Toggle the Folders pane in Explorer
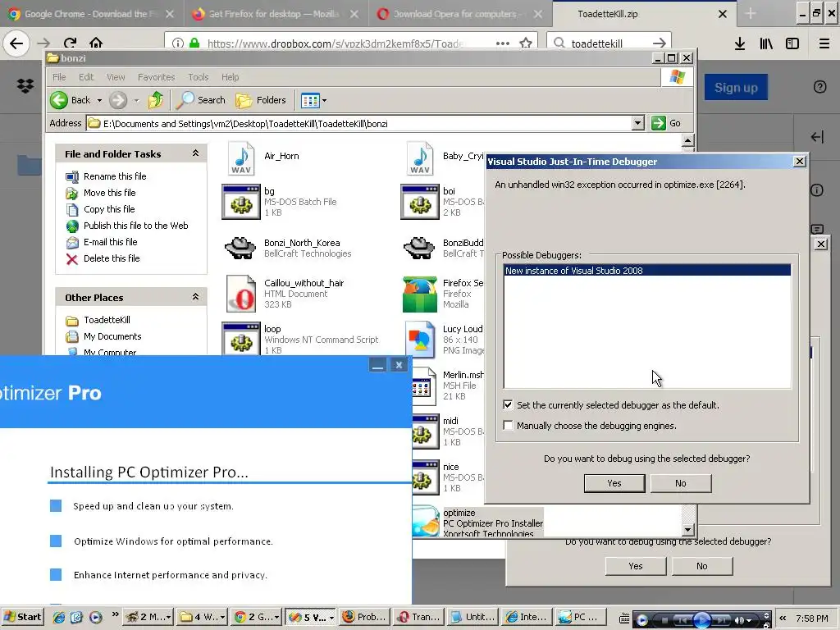The image size is (840, 630). [x=261, y=100]
